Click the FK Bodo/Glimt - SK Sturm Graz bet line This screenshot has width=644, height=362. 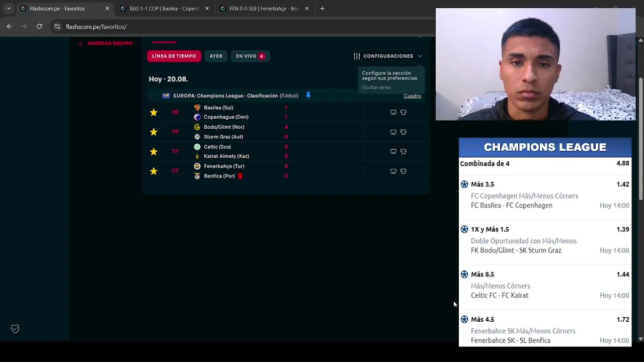click(516, 250)
